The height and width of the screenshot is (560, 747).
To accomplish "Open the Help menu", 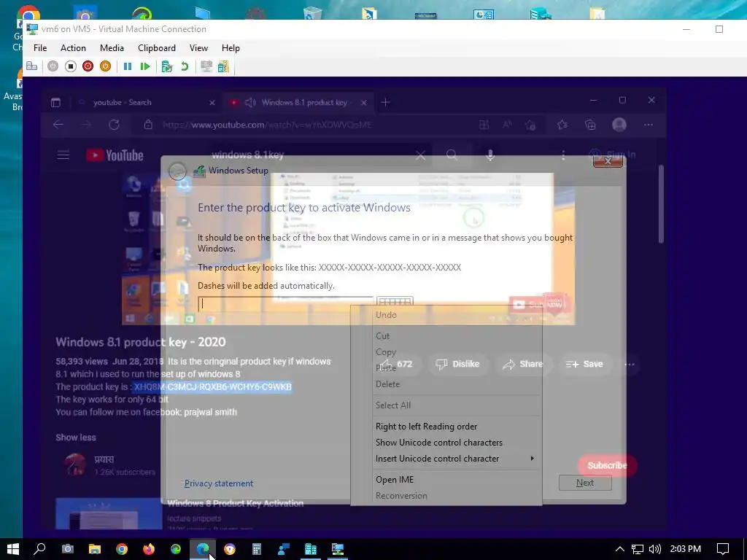I will (231, 48).
